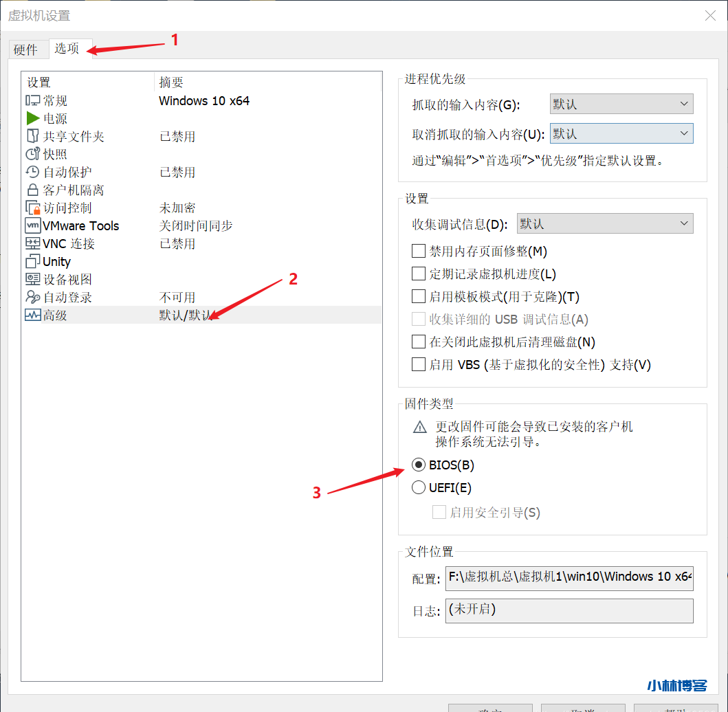
Task: Click the Unity icon in settings list
Action: click(32, 261)
